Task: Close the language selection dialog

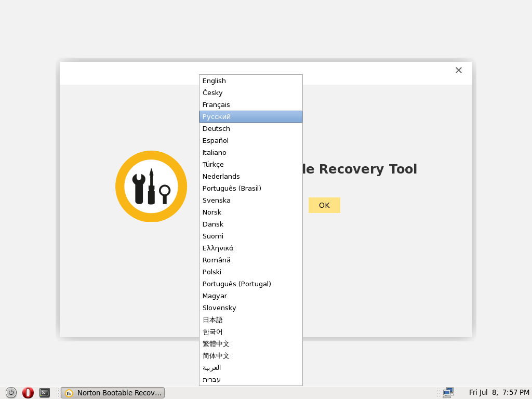Action: pyautogui.click(x=458, y=70)
